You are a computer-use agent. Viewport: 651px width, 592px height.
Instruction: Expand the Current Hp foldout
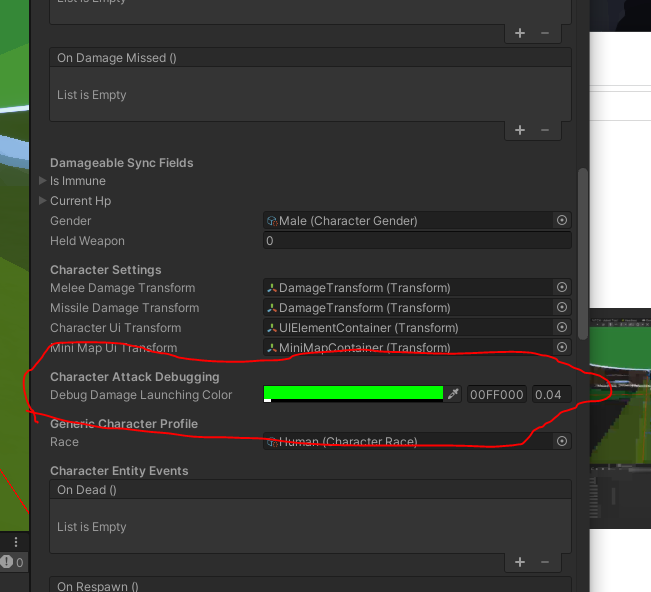tap(42, 201)
